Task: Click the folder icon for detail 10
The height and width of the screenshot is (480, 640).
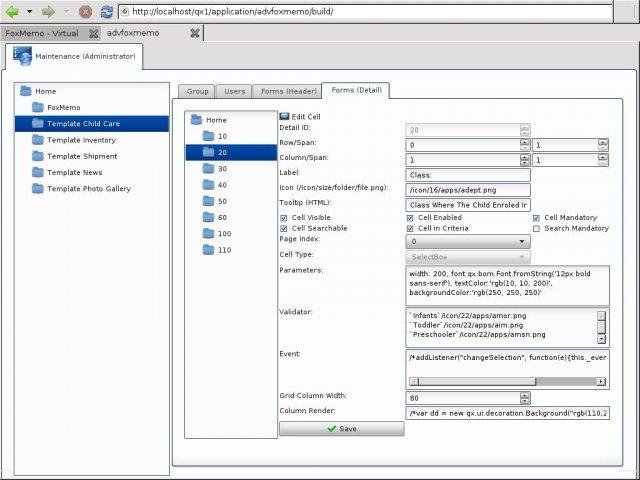Action: tap(209, 136)
